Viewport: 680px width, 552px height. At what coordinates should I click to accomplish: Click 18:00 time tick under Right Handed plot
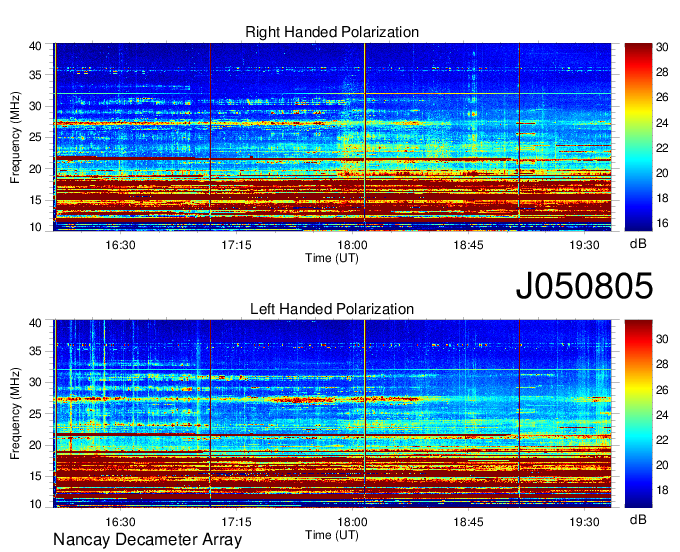[352, 245]
